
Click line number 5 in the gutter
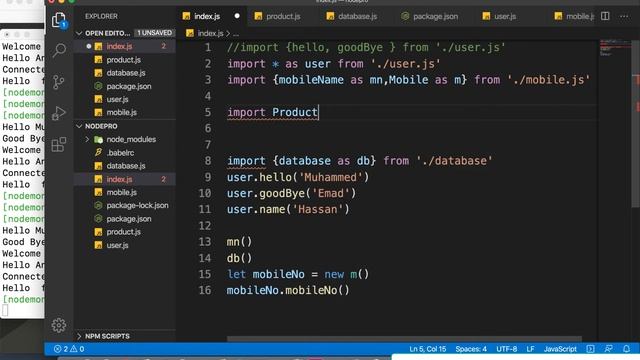point(207,112)
